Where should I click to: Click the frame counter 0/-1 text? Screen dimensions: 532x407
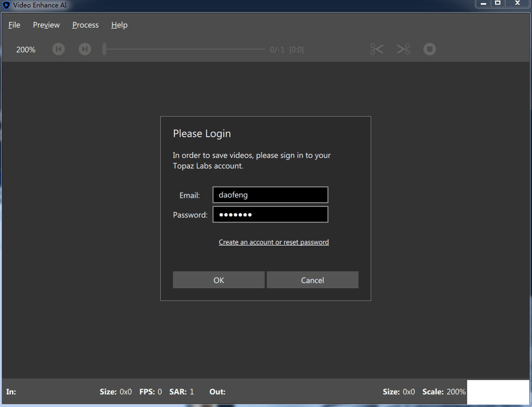pos(277,50)
